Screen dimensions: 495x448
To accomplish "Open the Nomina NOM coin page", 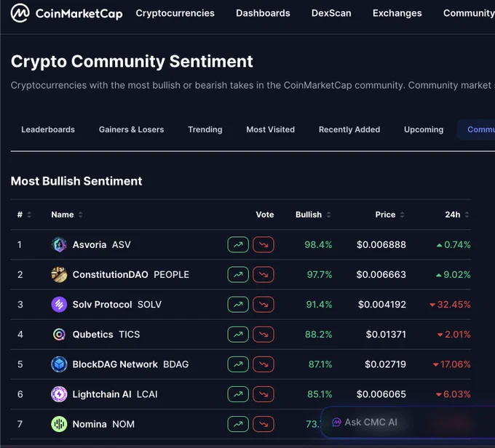I will [x=103, y=424].
